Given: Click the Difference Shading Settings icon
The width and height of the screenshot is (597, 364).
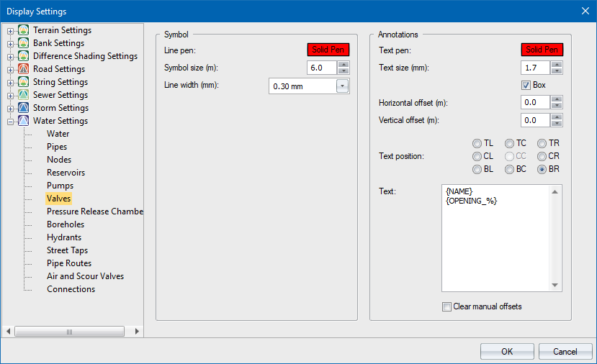Looking at the screenshot, I should click(24, 56).
